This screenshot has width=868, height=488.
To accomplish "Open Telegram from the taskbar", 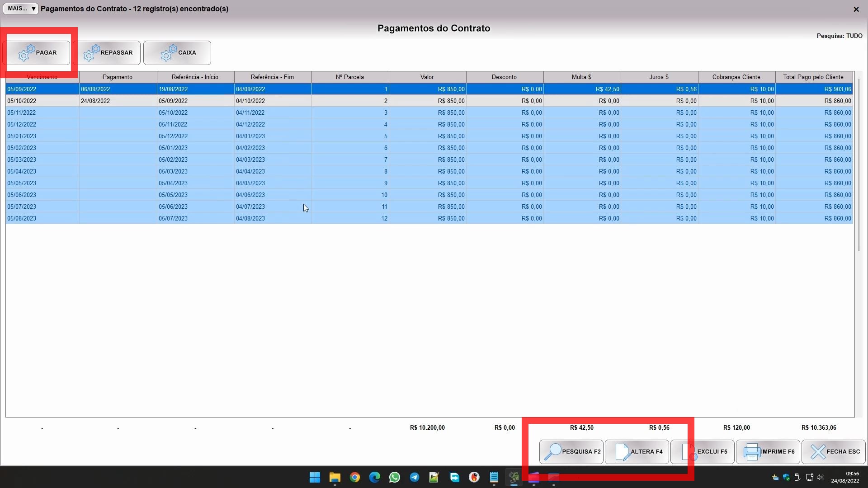I will click(x=414, y=477).
